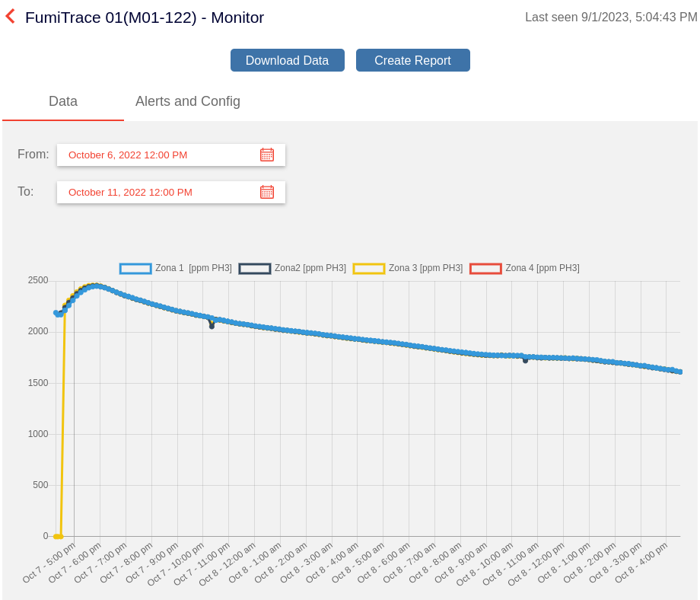This screenshot has height=600, width=700.
Task: Click the Download Data button
Action: (x=287, y=60)
